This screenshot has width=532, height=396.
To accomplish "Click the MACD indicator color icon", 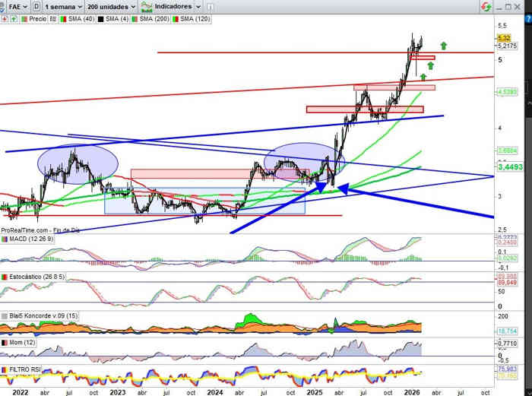I will point(5,239).
